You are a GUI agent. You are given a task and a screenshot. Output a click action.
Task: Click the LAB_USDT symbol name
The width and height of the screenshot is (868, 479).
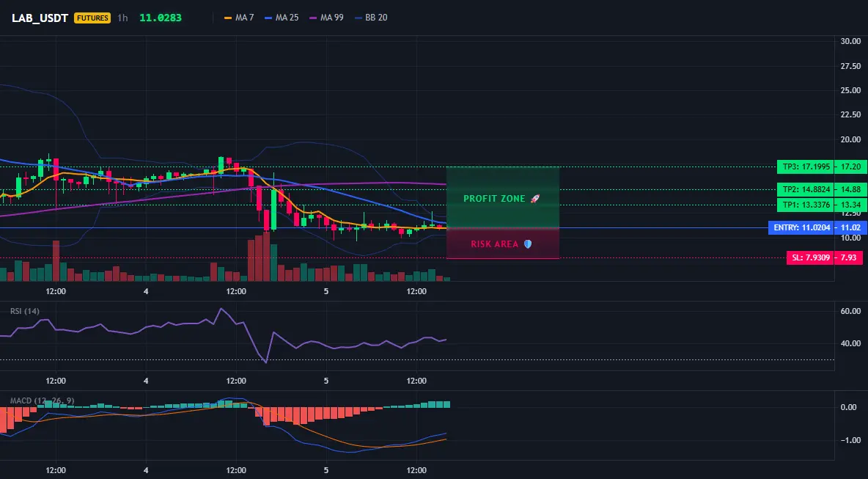coord(40,18)
